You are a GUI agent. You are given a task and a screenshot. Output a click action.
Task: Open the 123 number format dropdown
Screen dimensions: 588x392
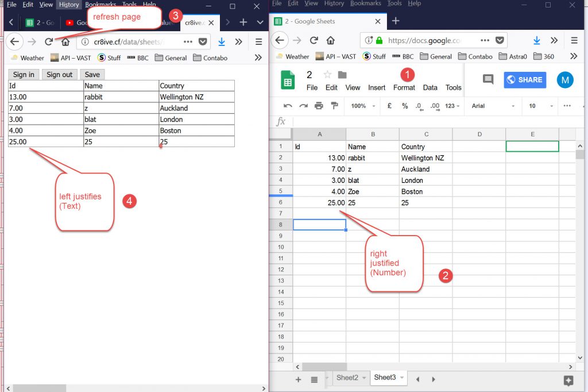pos(452,106)
